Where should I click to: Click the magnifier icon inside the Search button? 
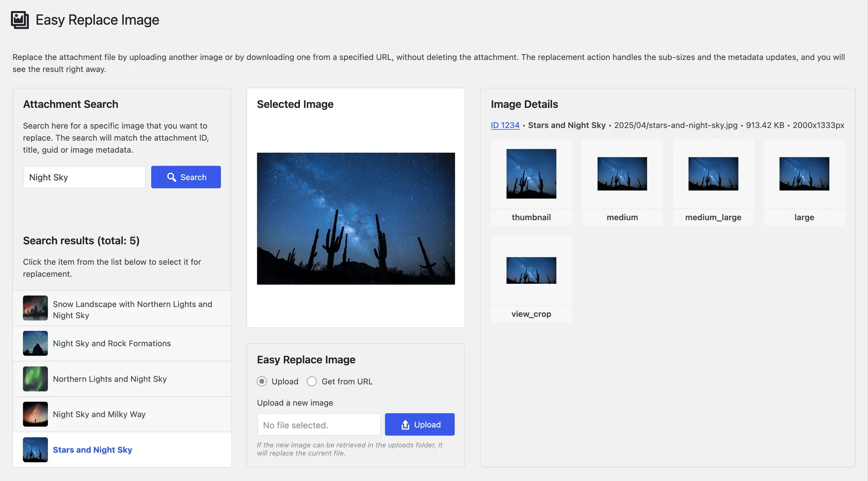click(172, 177)
